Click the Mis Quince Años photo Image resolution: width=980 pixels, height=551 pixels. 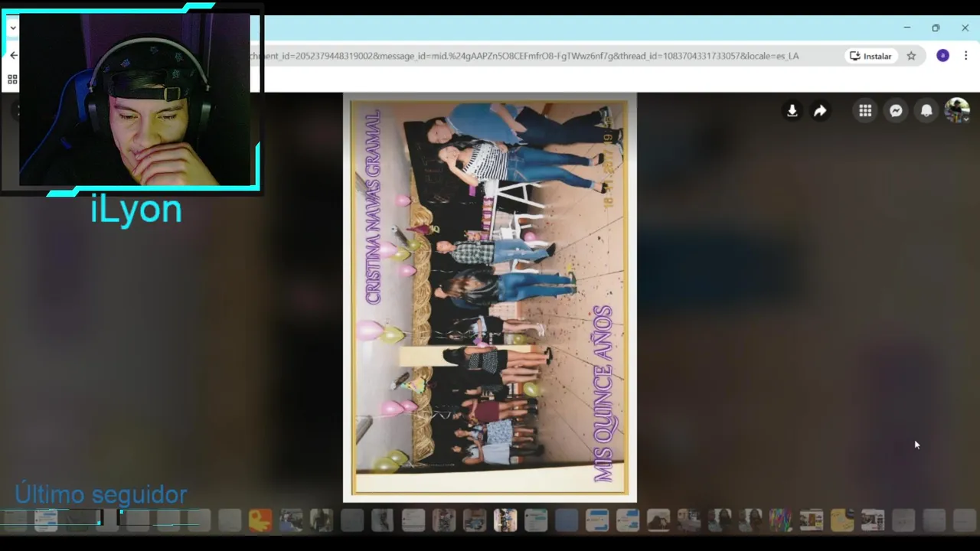coord(490,298)
